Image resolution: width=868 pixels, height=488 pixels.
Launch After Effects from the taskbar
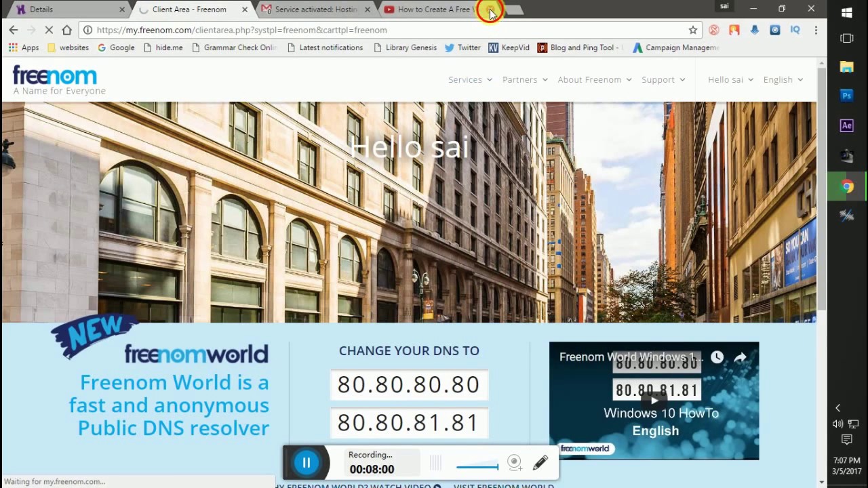846,125
